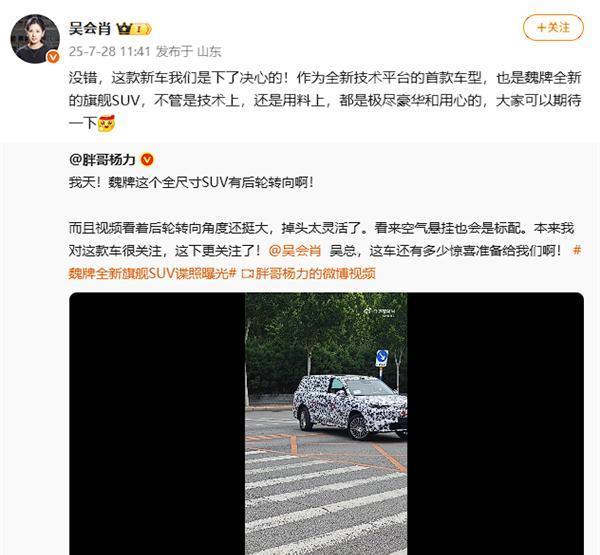
Task: Click the main post text paragraph
Action: (325, 101)
